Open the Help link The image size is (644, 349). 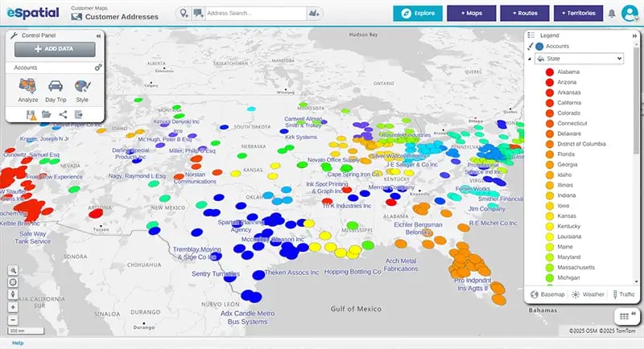18,343
